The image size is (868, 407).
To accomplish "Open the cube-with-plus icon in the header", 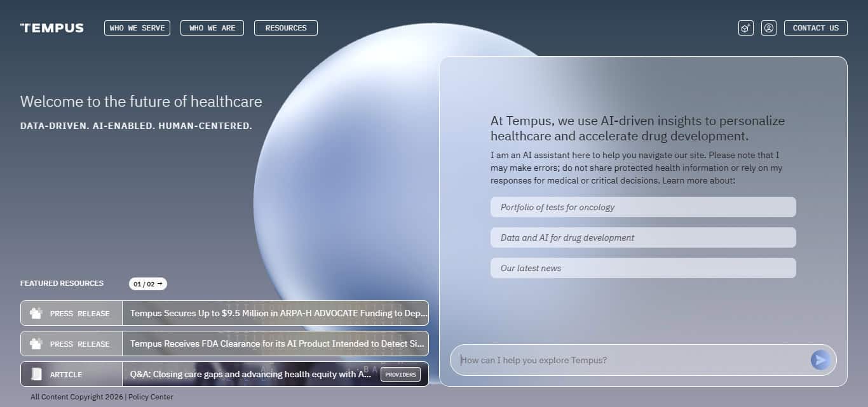I will [746, 28].
